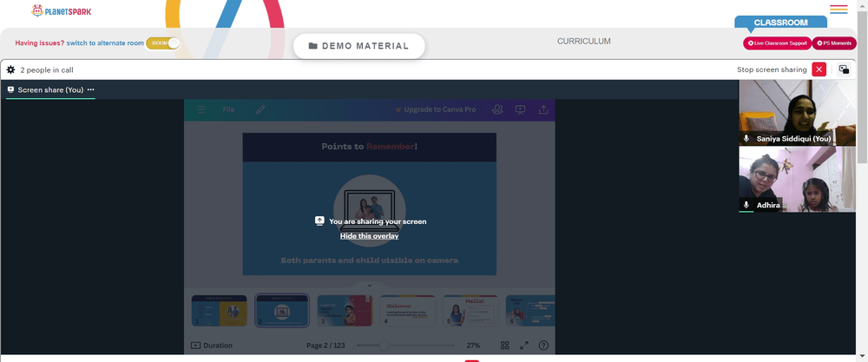Image resolution: width=868 pixels, height=362 pixels.
Task: Switch to the CURRICULUM tab
Action: click(x=584, y=41)
